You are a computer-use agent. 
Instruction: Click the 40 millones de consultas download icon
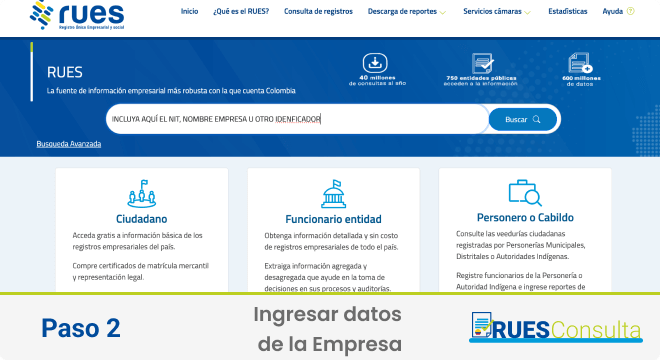375,63
